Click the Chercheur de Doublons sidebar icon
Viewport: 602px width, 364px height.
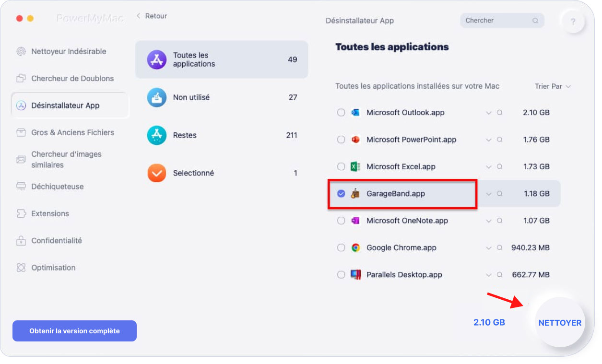pyautogui.click(x=21, y=78)
